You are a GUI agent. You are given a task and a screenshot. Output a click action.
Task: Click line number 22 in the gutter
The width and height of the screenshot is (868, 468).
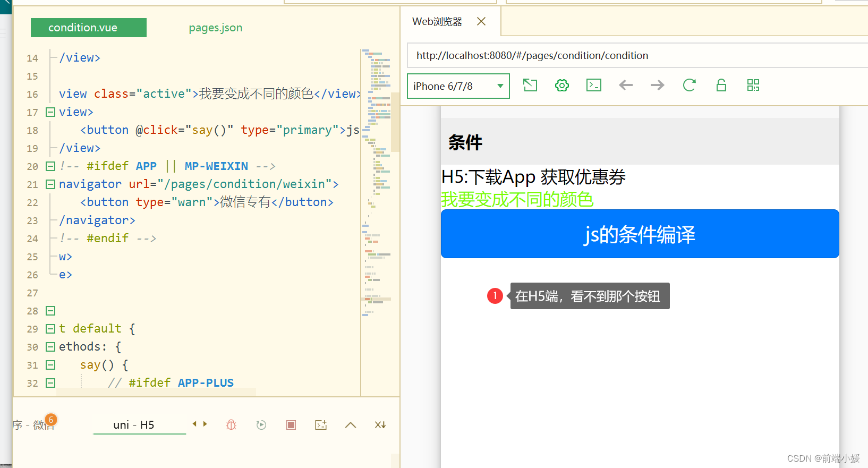(x=32, y=202)
